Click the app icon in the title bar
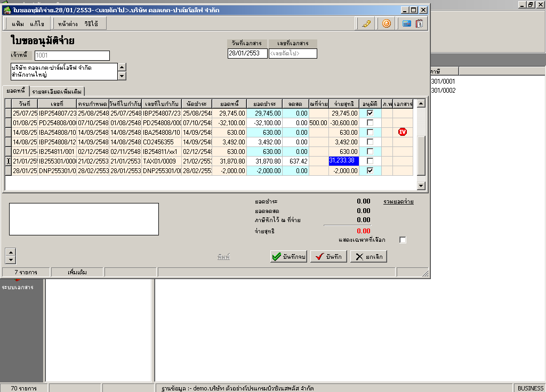 pos(7,10)
